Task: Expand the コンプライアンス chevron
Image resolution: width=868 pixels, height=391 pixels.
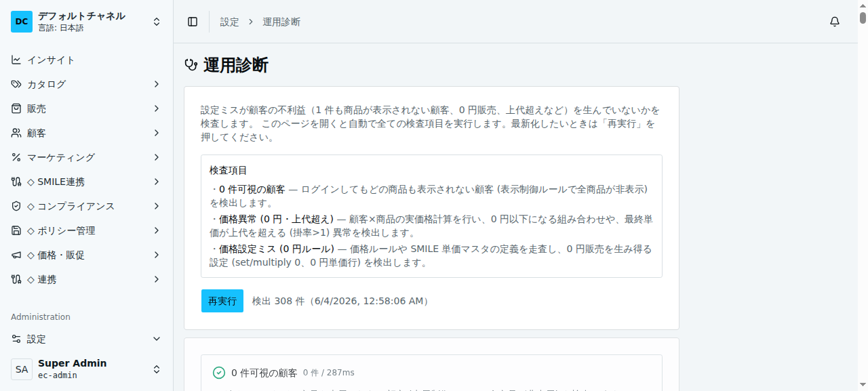Action: (x=157, y=206)
